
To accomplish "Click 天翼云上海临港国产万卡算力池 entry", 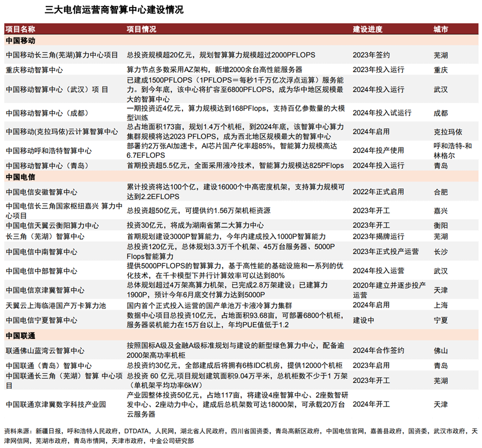I will tap(56, 305).
